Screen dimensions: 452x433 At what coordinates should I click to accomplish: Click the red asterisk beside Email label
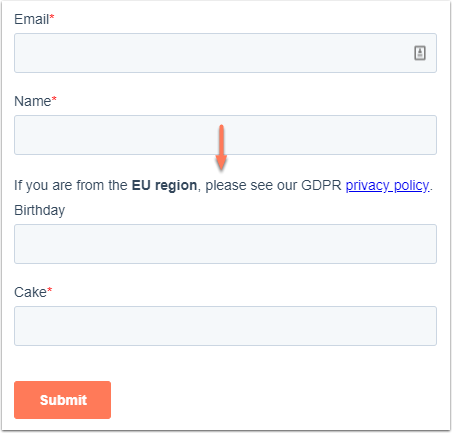[x=52, y=16]
